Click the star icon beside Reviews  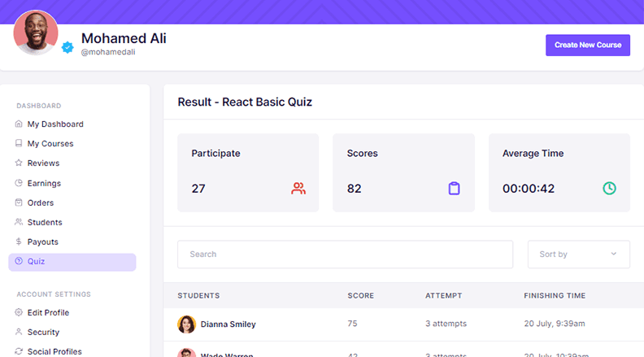[x=20, y=163]
